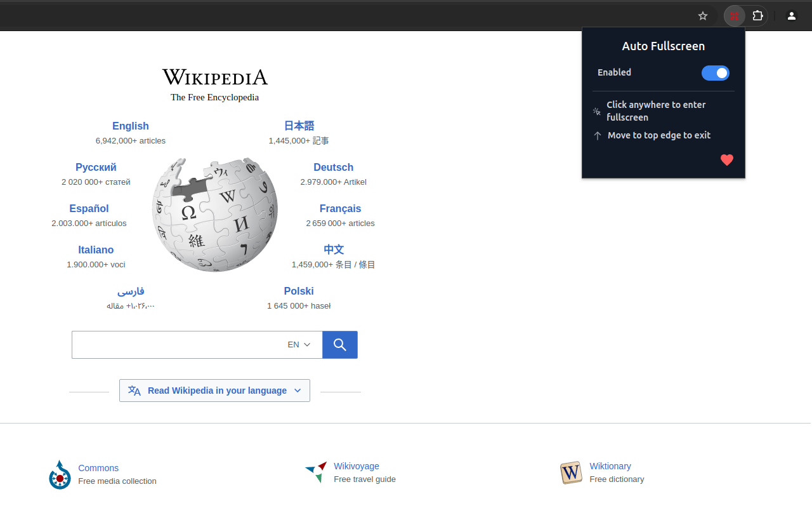Open the EN search language dropdown
Viewport: 812px width, 508px height.
299,344
